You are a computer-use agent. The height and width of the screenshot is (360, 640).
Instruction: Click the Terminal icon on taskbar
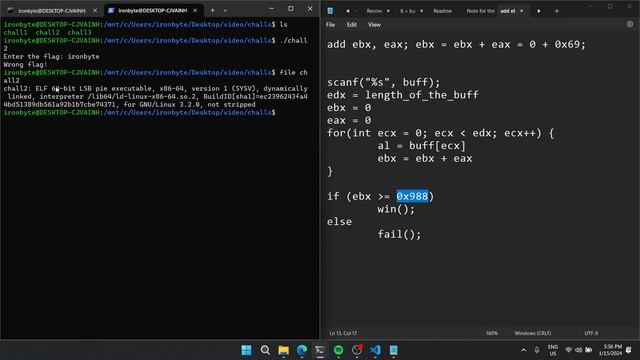(x=320, y=350)
